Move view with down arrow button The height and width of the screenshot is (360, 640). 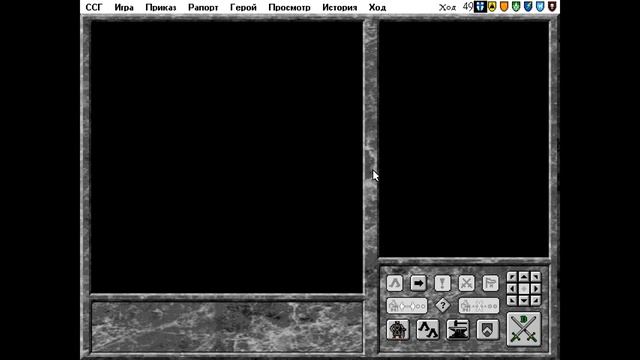[x=524, y=301]
